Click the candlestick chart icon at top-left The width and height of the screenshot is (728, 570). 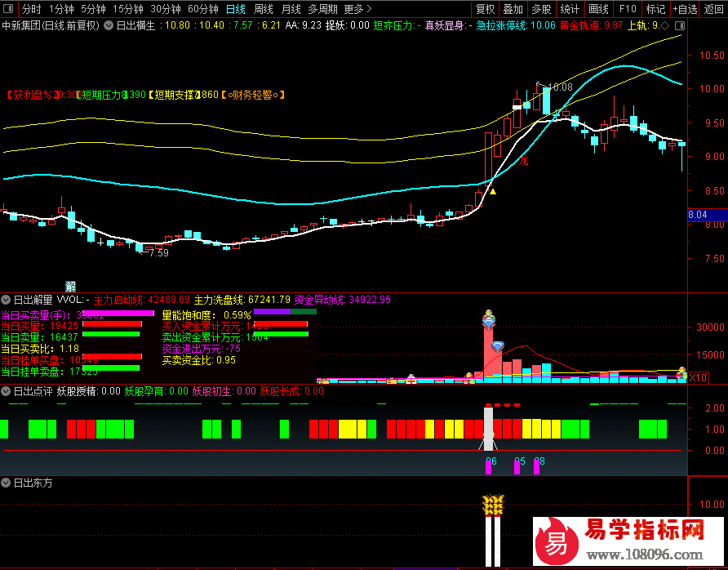(x=9, y=10)
